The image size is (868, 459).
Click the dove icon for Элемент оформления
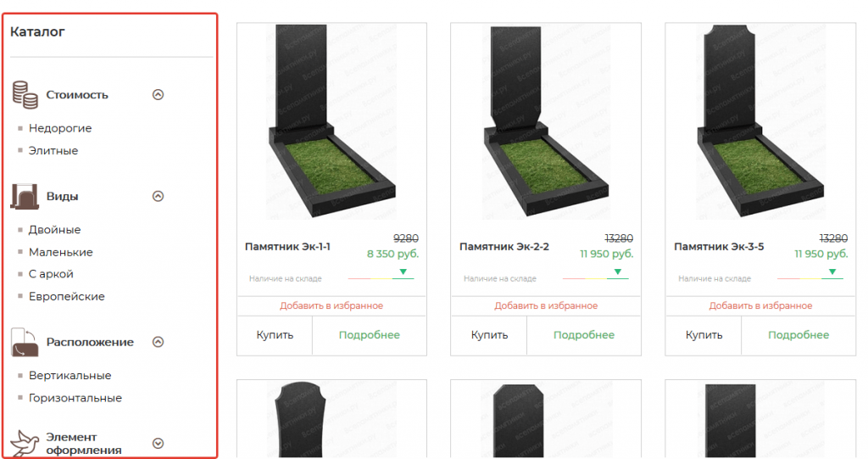tap(25, 443)
